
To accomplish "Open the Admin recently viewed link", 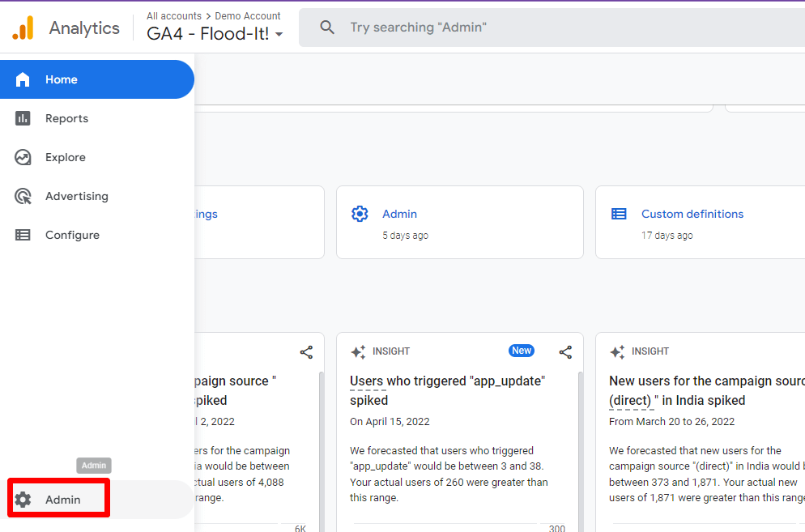I will (x=399, y=214).
